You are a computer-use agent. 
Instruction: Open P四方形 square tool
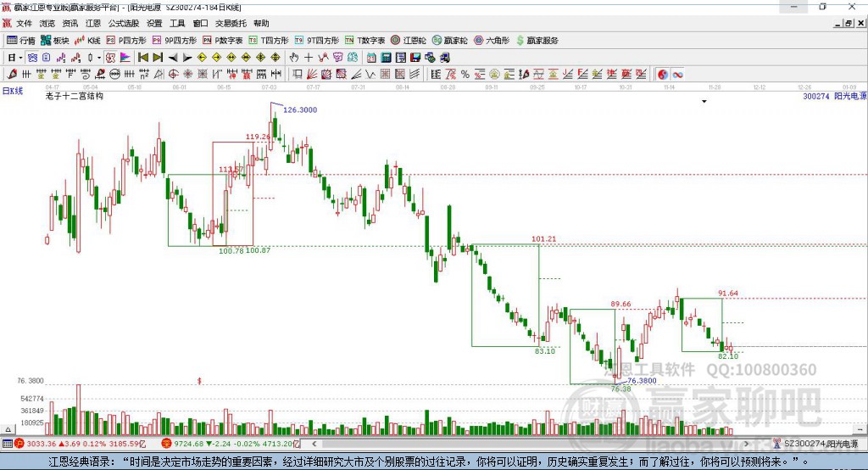coord(126,41)
